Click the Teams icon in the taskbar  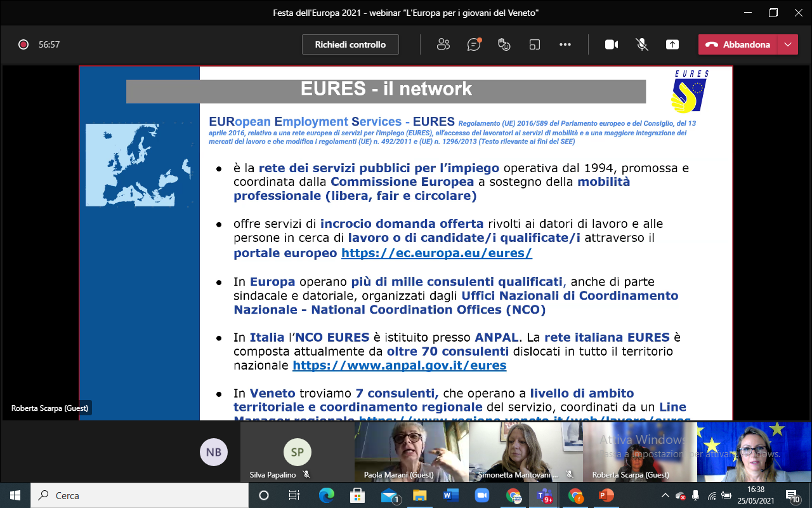click(x=544, y=495)
